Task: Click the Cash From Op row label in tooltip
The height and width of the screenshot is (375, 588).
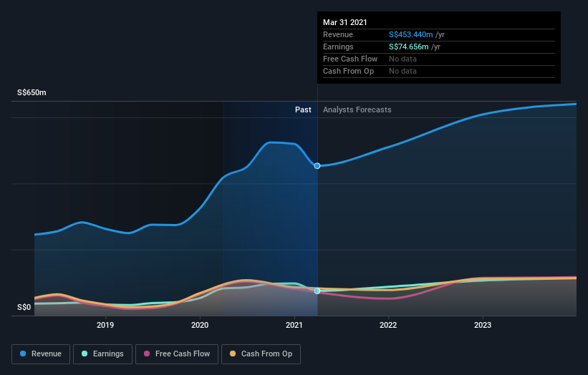Action: pyautogui.click(x=348, y=71)
